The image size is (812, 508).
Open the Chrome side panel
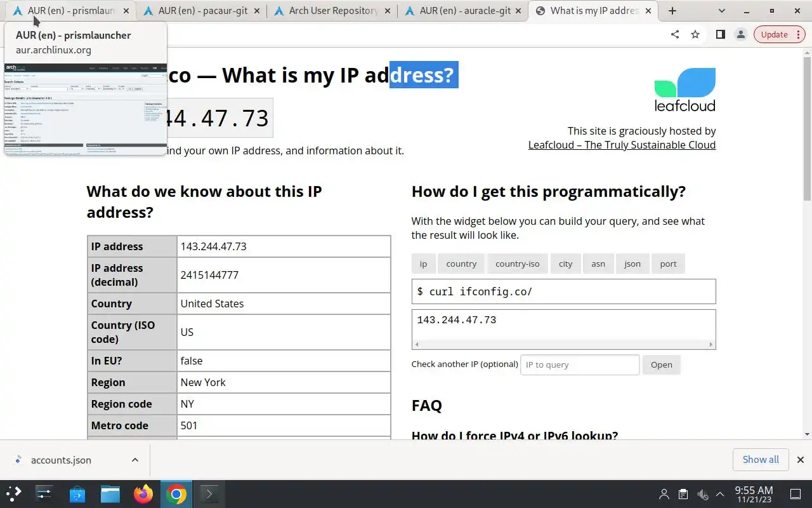[x=720, y=34]
